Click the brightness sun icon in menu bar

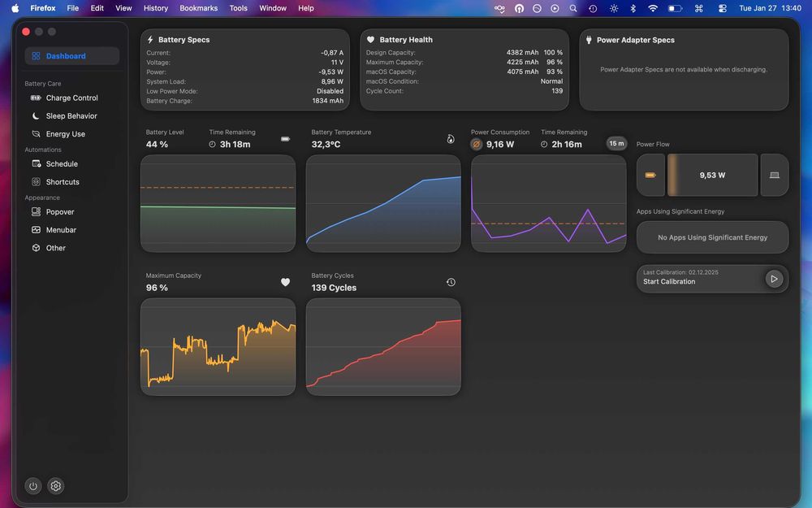(614, 8)
